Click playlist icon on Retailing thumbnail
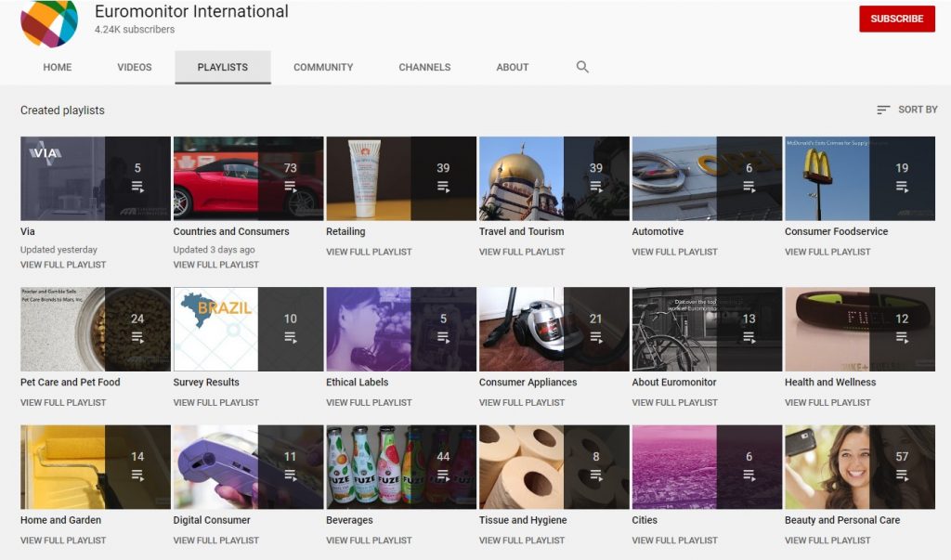The width and height of the screenshot is (951, 560). coord(443,187)
